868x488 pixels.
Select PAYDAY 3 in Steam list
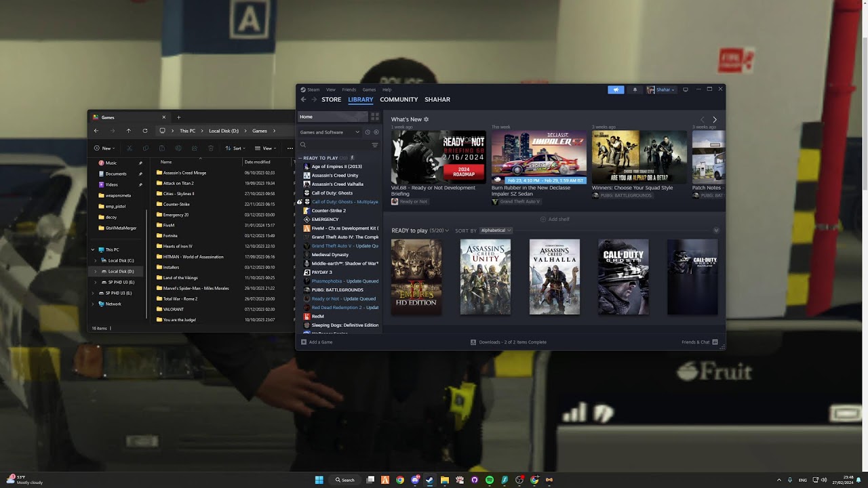321,272
